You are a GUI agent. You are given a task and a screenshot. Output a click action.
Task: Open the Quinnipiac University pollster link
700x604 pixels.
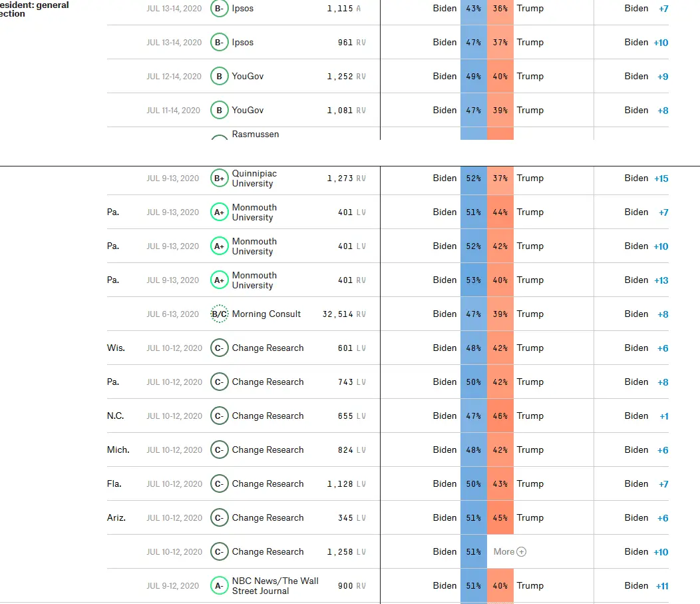coord(253,178)
